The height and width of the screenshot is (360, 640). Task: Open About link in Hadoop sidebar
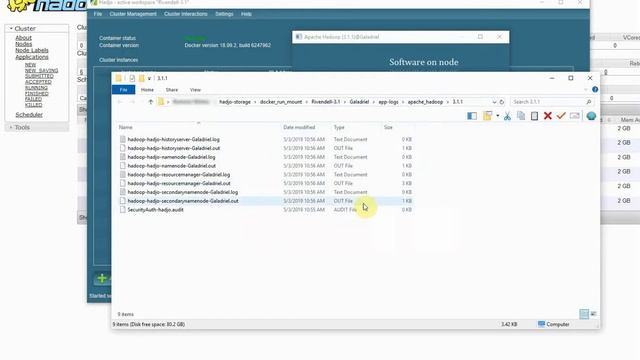click(23, 38)
